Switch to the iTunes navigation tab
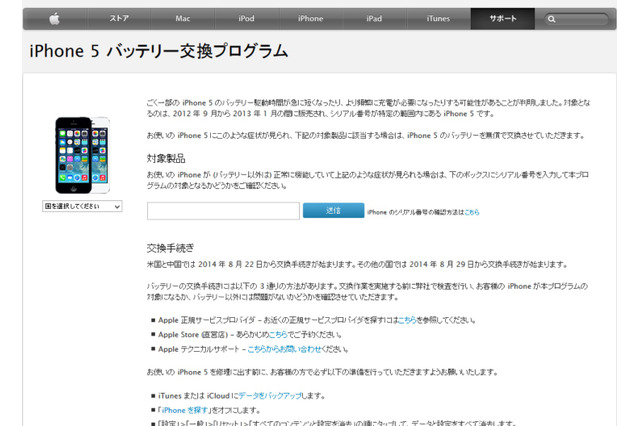 [x=438, y=18]
